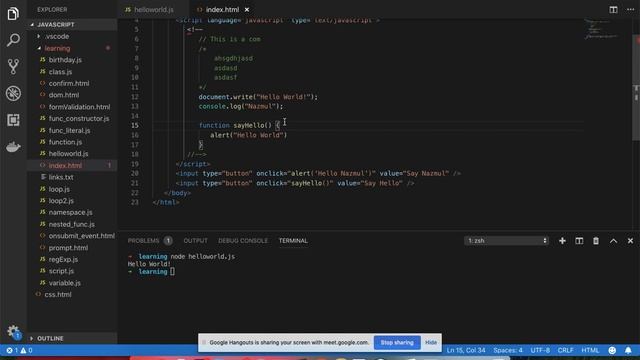This screenshot has height=360, width=640.
Task: Click the editor minimap preview
Action: [x=601, y=29]
